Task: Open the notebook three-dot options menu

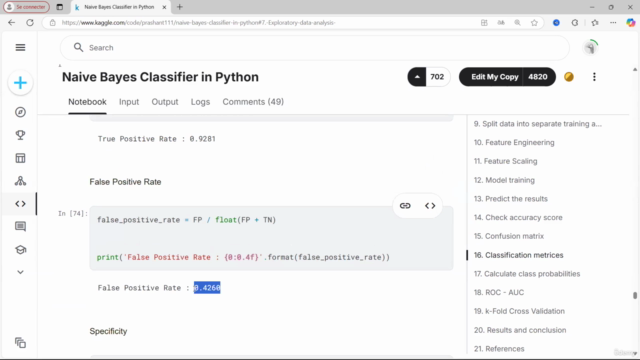Action: [x=594, y=77]
